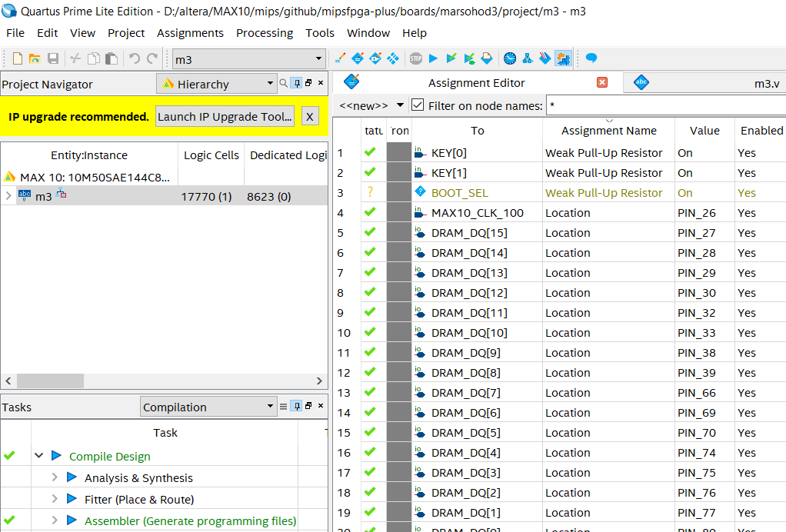This screenshot has height=532, width=786.
Task: Click the Start Compilation play icon
Action: click(434, 58)
